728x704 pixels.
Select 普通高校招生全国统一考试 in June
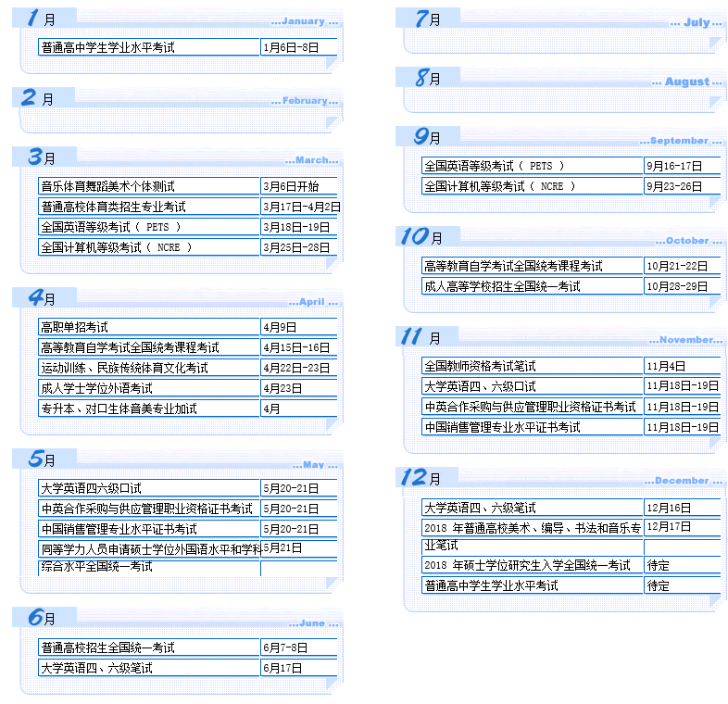point(148,647)
